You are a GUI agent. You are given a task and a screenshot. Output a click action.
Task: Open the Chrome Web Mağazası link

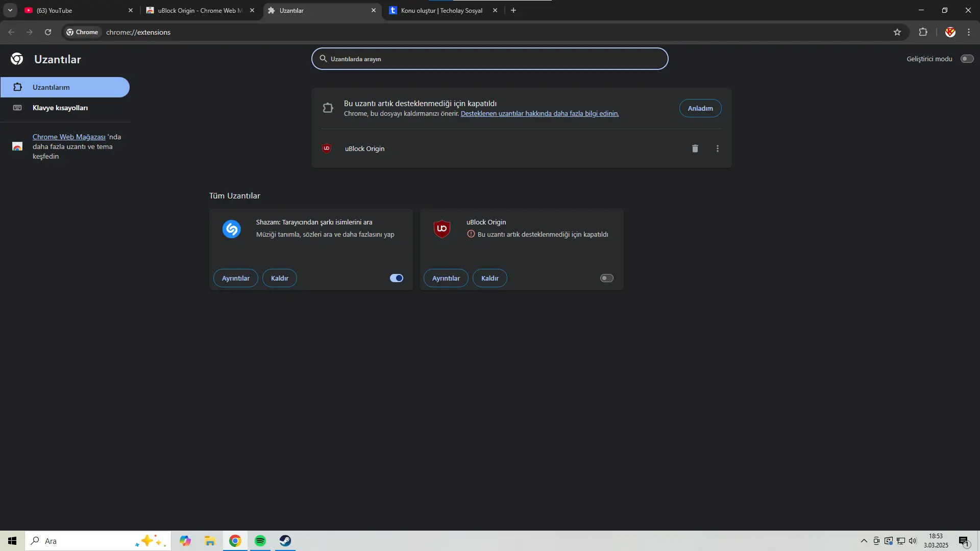(x=69, y=137)
